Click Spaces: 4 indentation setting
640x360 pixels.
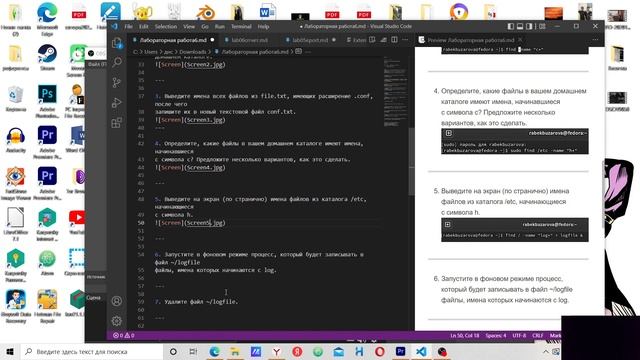point(496,336)
